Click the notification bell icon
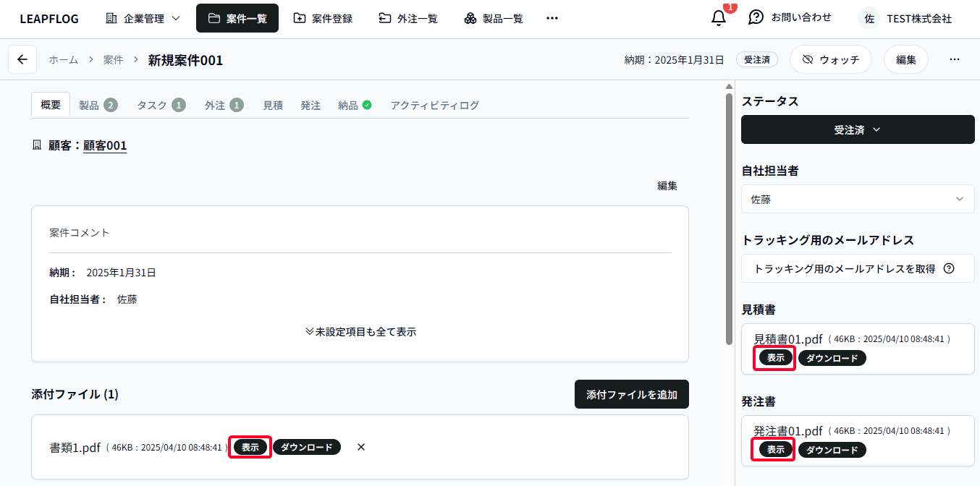The image size is (980, 486). click(717, 18)
